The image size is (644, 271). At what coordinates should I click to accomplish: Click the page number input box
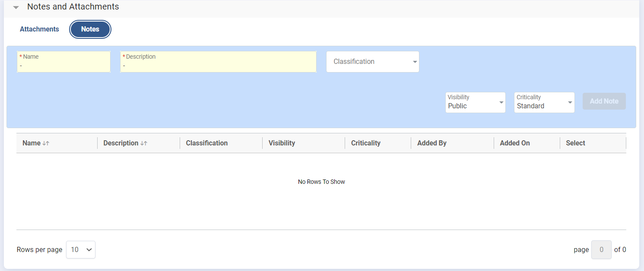click(601, 249)
